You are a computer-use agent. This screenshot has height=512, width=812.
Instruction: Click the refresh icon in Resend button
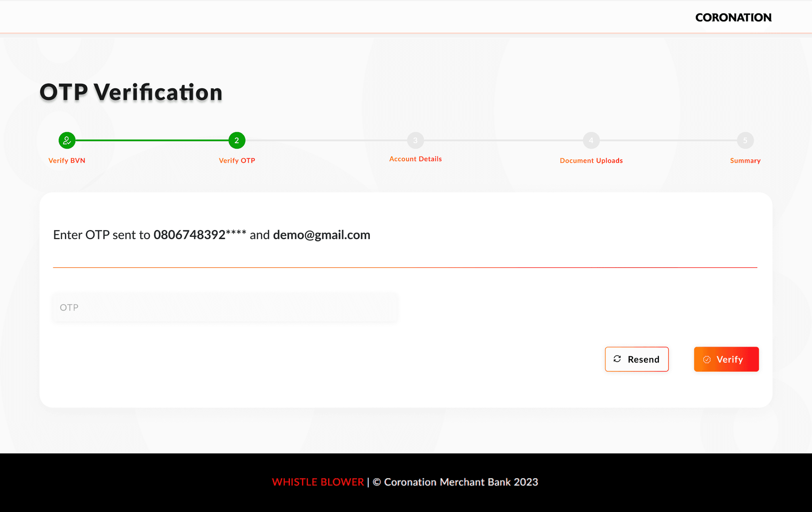617,359
